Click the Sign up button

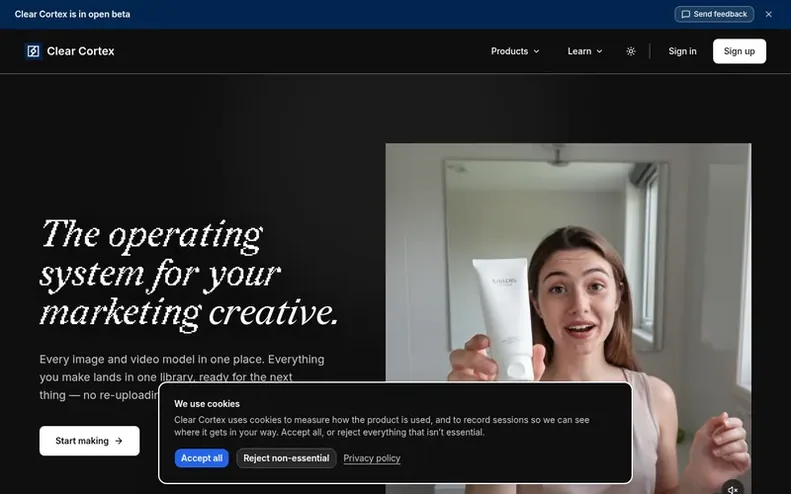739,51
